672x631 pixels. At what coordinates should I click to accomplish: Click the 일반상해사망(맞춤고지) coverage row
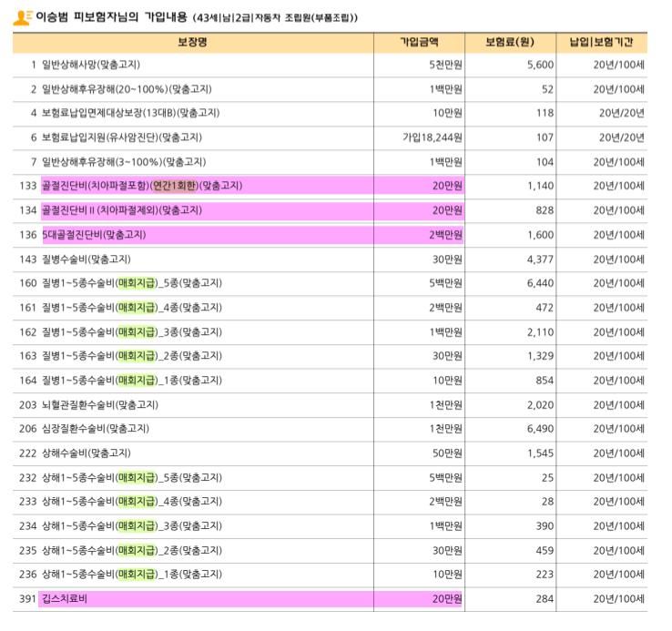[x=91, y=65]
